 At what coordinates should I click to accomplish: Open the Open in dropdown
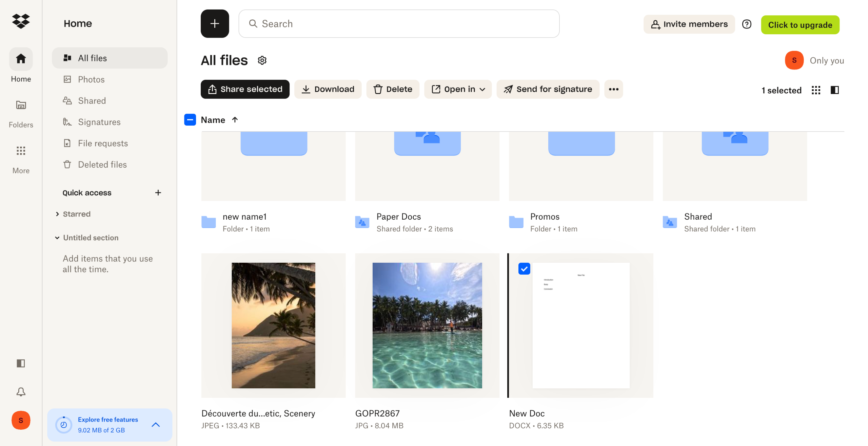[458, 89]
